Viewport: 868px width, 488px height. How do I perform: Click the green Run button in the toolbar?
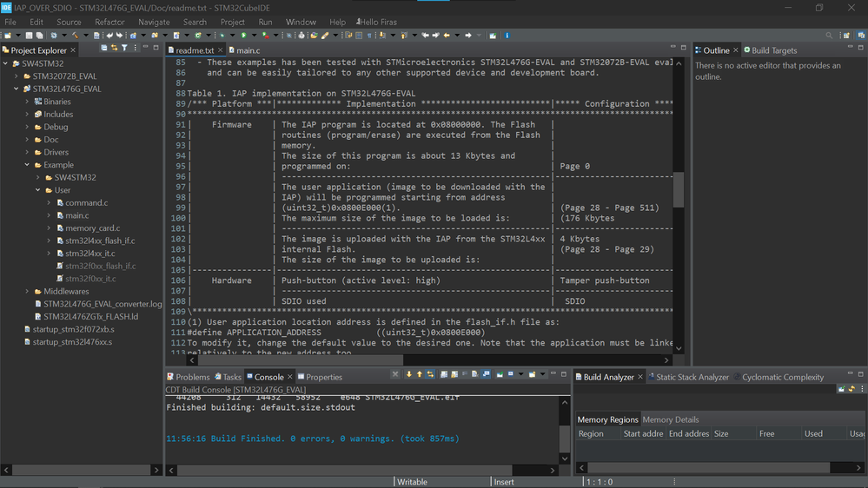coord(243,36)
